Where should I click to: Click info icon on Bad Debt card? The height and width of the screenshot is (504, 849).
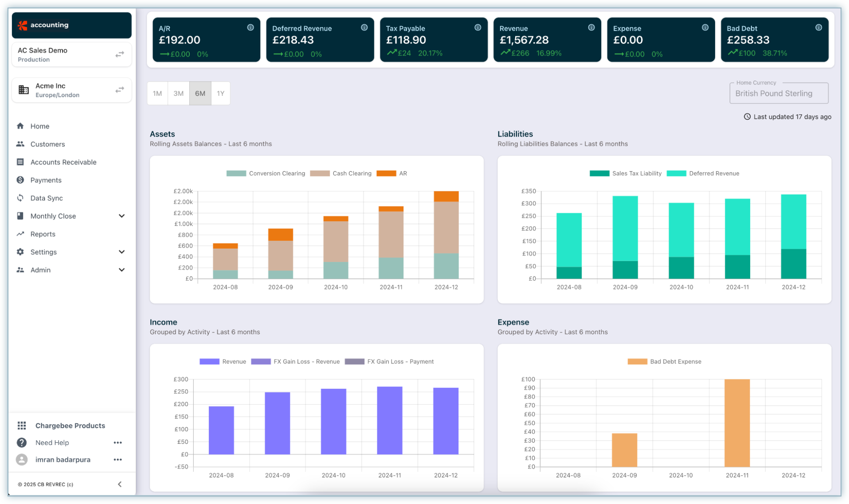coord(818,27)
